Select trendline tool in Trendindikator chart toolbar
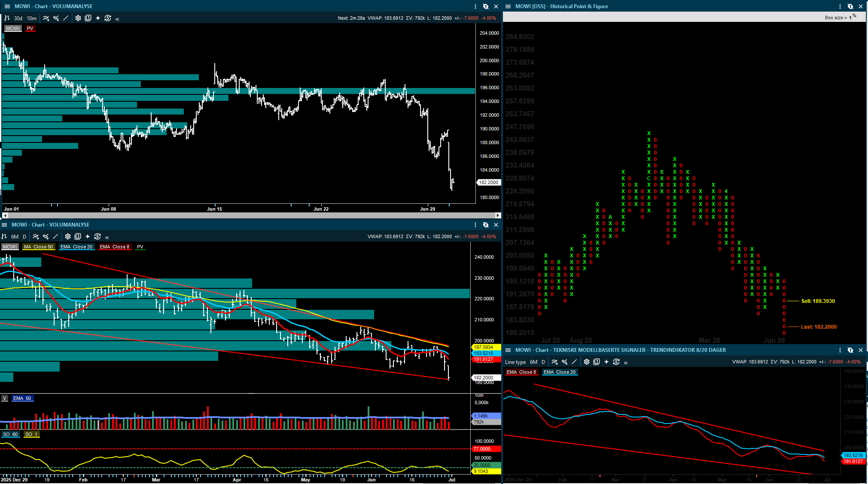The width and height of the screenshot is (868, 484). (x=574, y=362)
